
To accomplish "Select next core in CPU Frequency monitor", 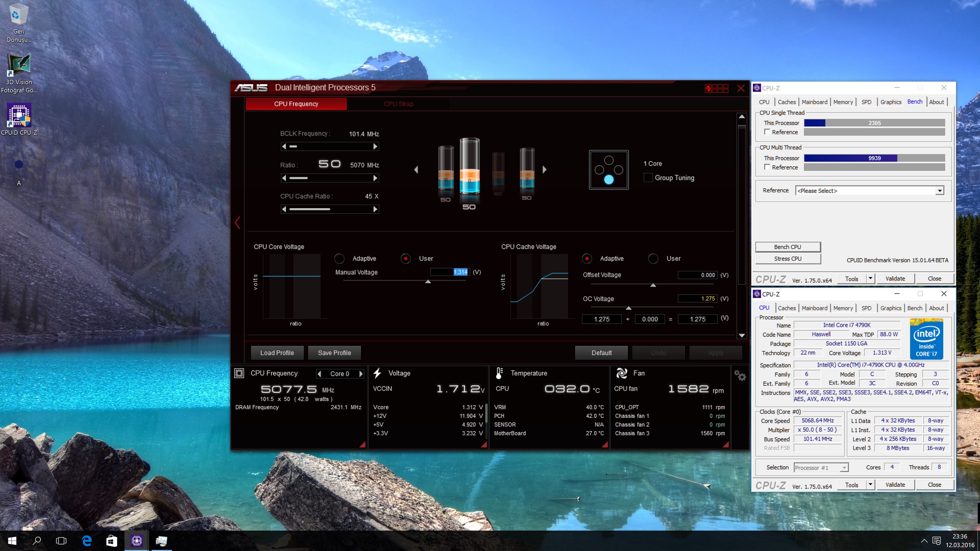I will point(361,374).
